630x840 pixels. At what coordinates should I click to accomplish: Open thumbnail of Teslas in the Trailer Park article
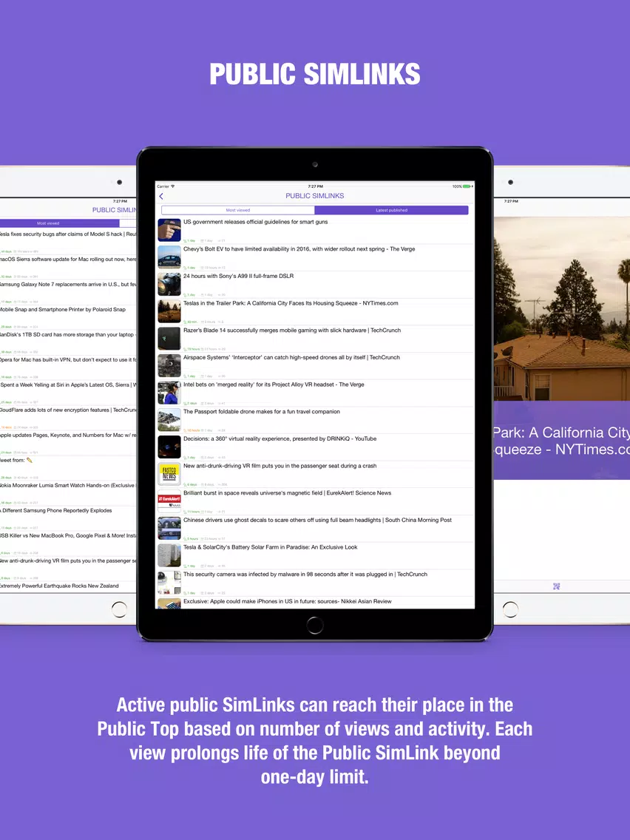pyautogui.click(x=169, y=311)
